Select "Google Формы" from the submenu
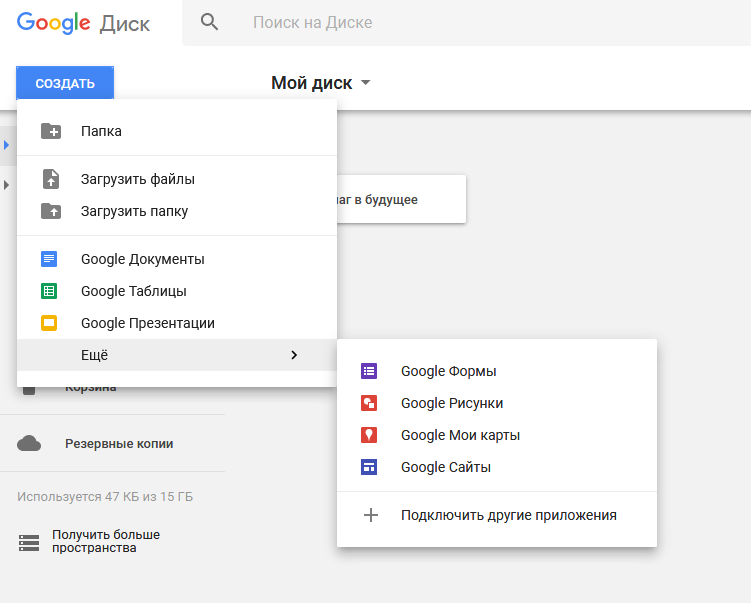Viewport: 751px width, 603px height. [497, 371]
